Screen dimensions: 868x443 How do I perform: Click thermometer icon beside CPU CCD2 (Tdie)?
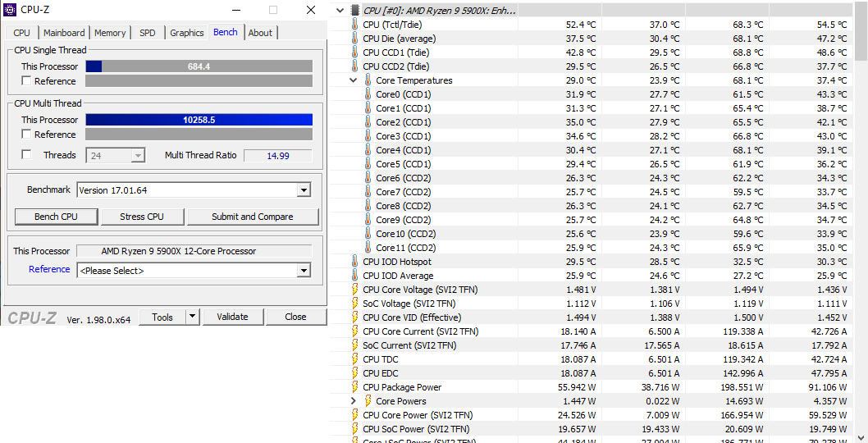(x=355, y=66)
